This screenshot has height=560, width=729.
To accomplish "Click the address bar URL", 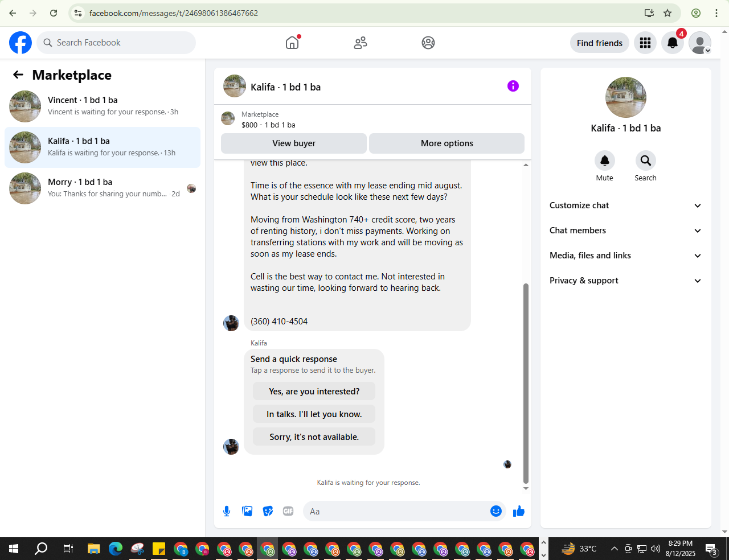I will coord(174,13).
